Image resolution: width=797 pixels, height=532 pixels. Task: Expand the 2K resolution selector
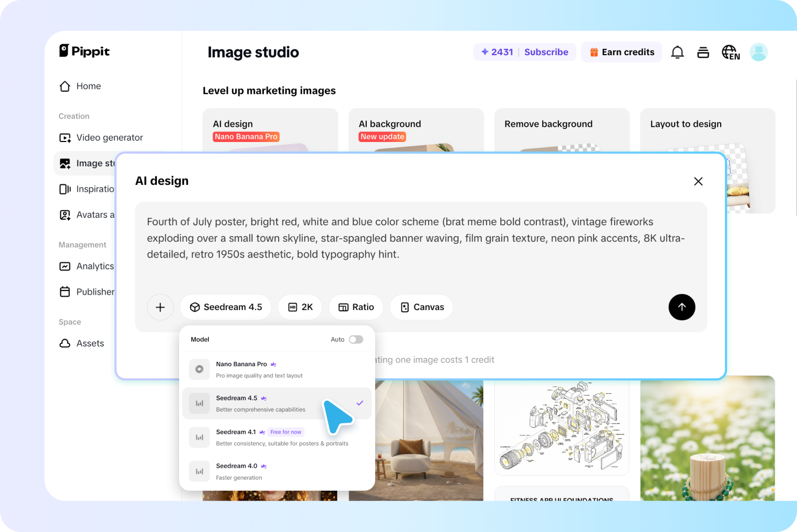coord(300,307)
